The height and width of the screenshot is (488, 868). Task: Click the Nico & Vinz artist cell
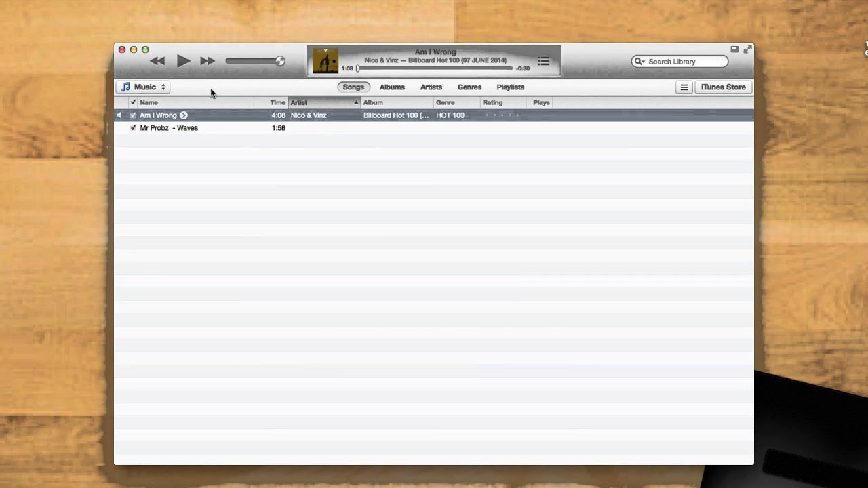click(x=309, y=115)
